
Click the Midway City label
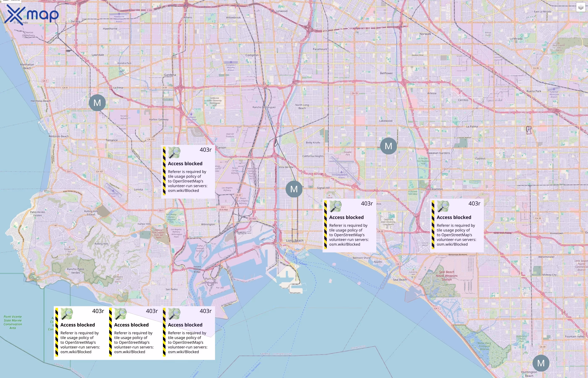click(549, 275)
